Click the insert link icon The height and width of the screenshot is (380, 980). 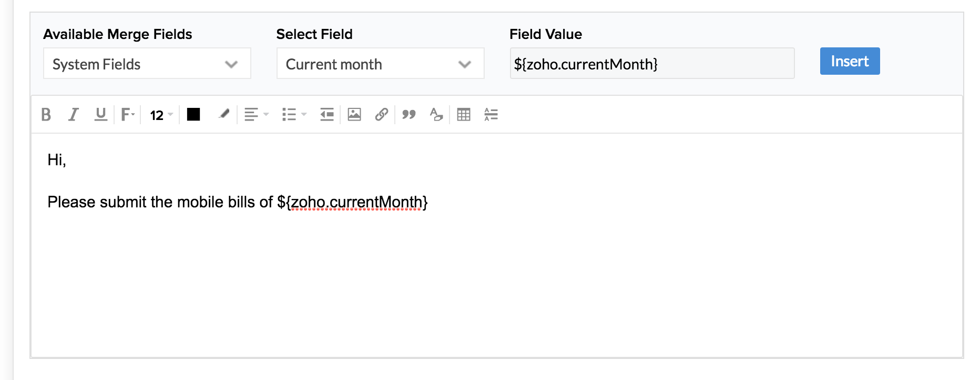(382, 114)
